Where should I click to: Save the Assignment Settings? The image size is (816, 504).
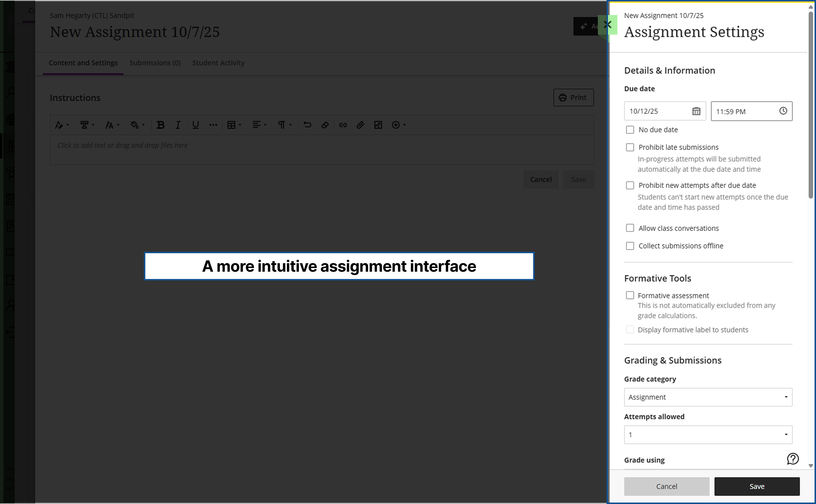pos(757,486)
